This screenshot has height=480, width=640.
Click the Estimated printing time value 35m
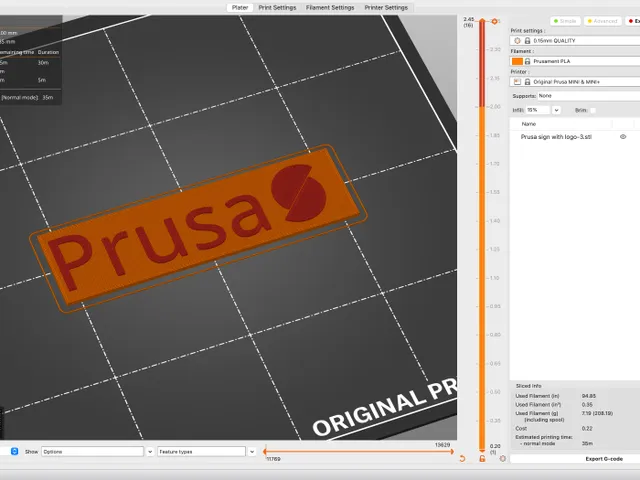click(x=587, y=443)
